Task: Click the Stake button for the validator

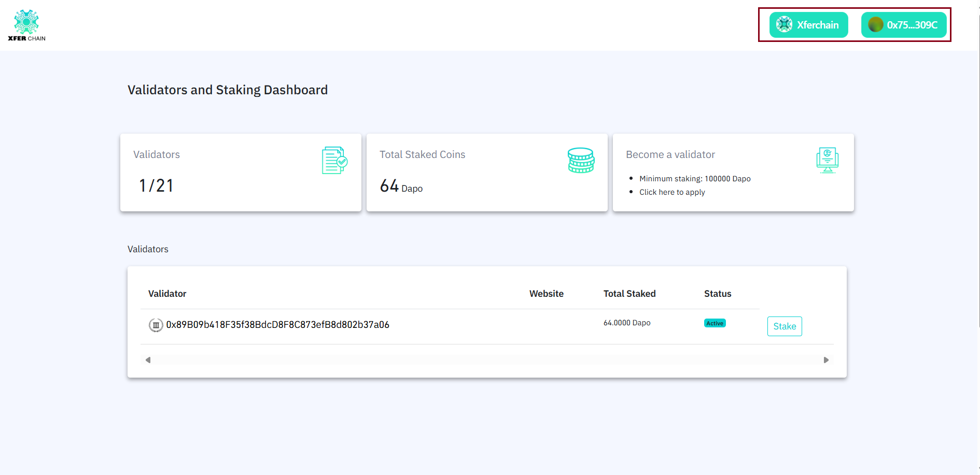Action: pos(784,326)
